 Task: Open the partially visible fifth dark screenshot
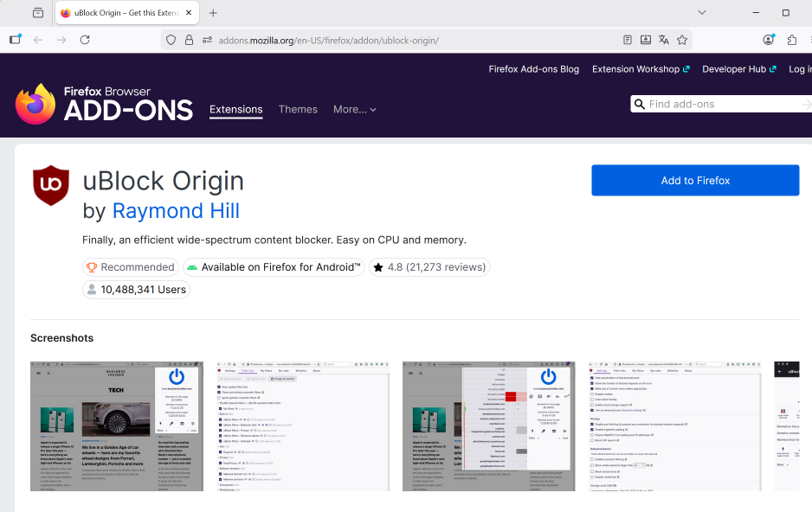tap(787, 426)
